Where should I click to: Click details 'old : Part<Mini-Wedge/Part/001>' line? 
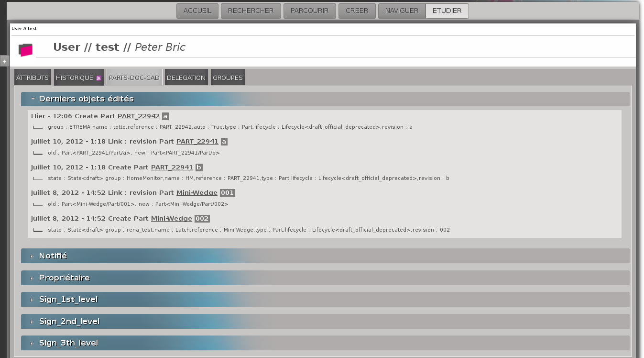click(x=138, y=204)
